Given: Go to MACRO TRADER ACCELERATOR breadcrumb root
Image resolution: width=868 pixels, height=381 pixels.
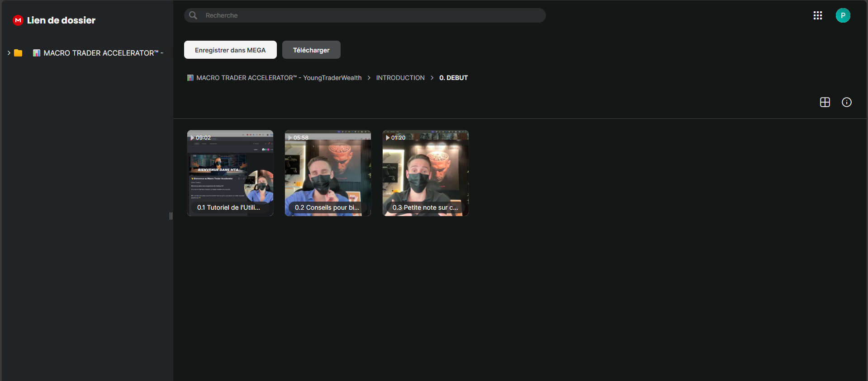Looking at the screenshot, I should 279,78.
